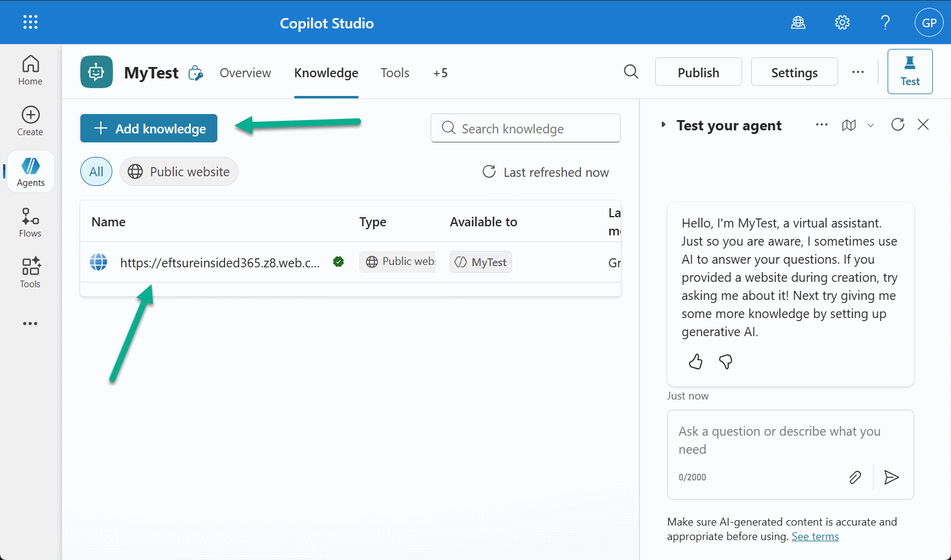Open test panel more options ellipsis
Image resolution: width=951 pixels, height=560 pixels.
click(x=822, y=125)
